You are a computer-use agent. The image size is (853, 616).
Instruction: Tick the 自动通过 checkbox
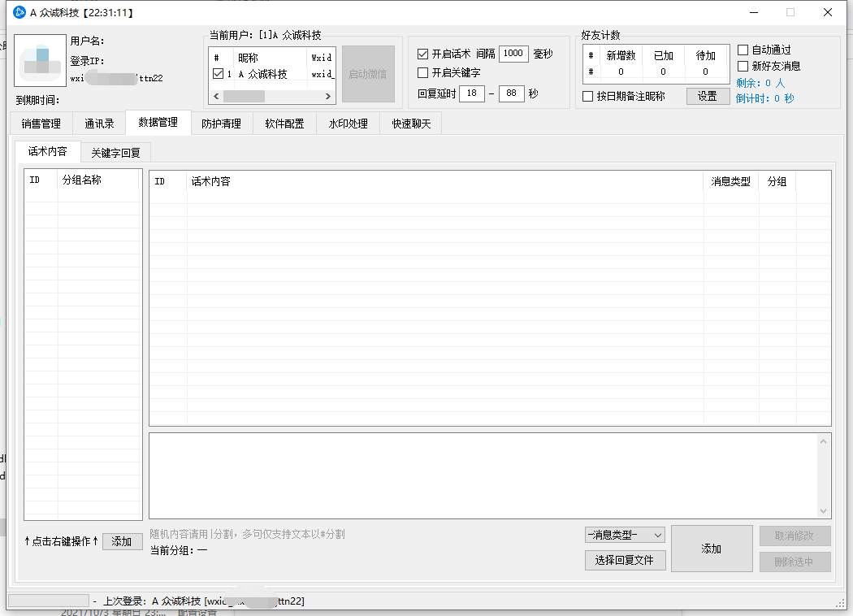tap(743, 50)
